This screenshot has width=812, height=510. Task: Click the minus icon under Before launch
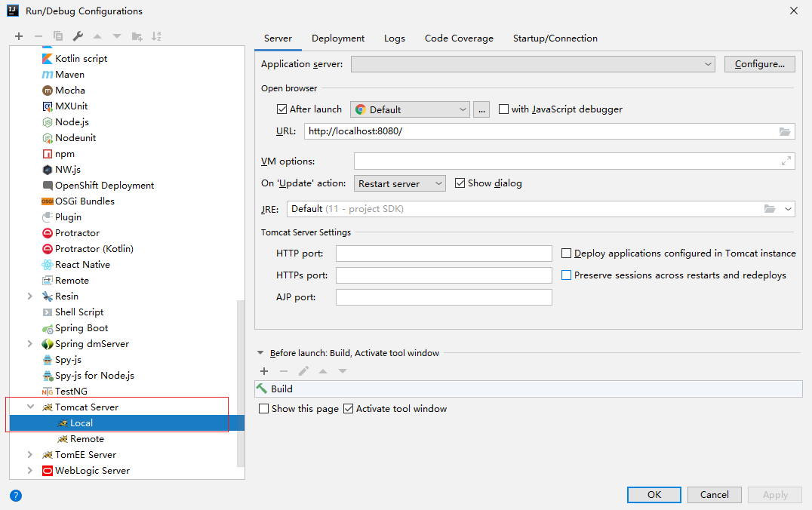tap(284, 371)
